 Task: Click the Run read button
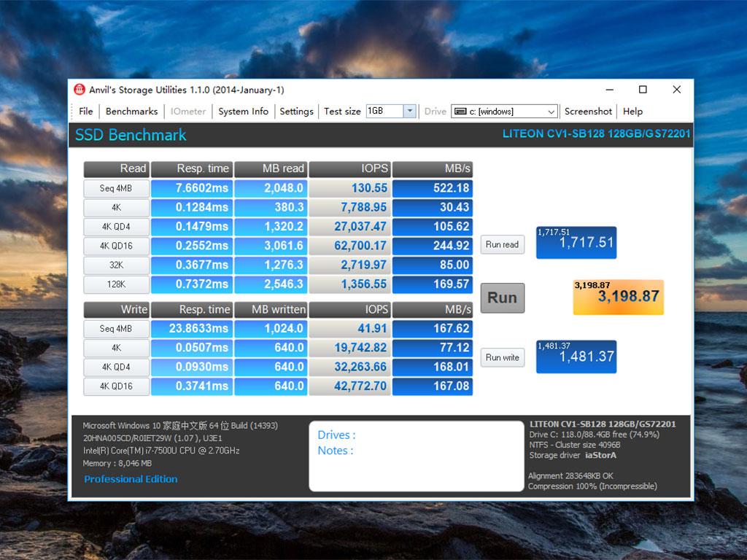tap(502, 245)
